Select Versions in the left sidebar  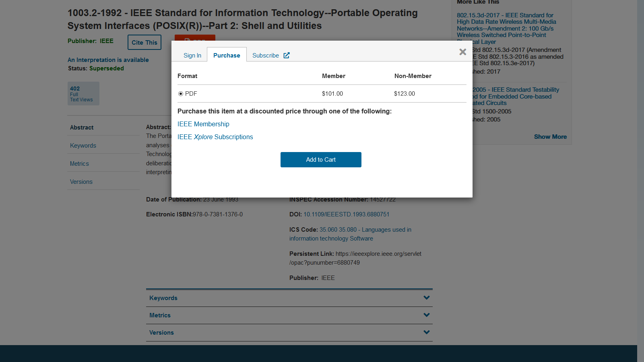click(x=81, y=182)
